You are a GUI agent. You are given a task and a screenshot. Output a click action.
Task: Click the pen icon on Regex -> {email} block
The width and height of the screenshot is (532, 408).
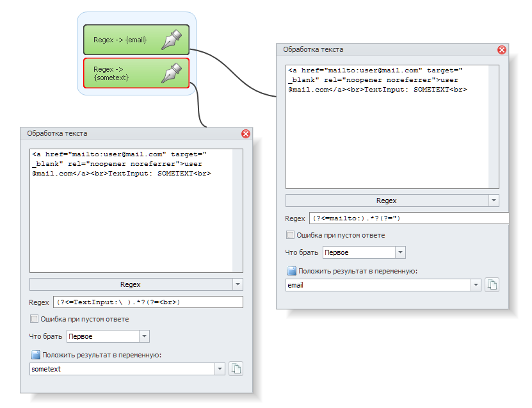click(x=172, y=39)
